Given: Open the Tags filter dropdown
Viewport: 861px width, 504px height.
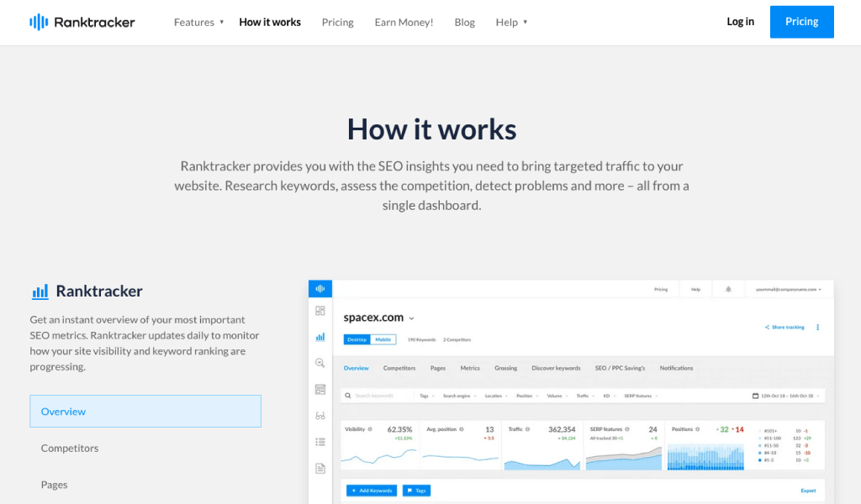Looking at the screenshot, I should [426, 396].
